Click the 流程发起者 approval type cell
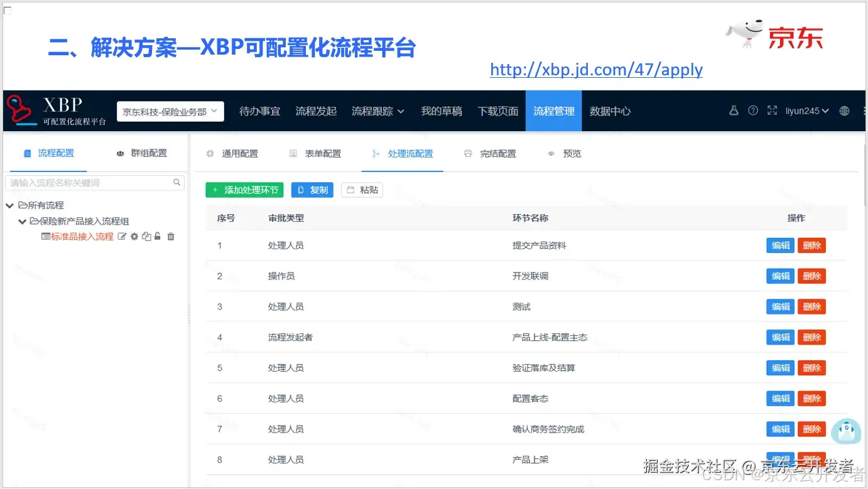 click(x=290, y=338)
